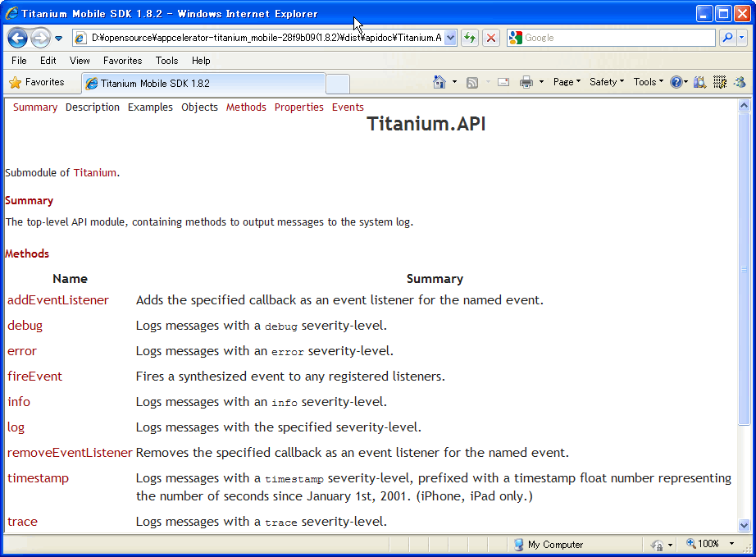Click the Read Mail envelope icon
The height and width of the screenshot is (557, 756).
pyautogui.click(x=503, y=83)
